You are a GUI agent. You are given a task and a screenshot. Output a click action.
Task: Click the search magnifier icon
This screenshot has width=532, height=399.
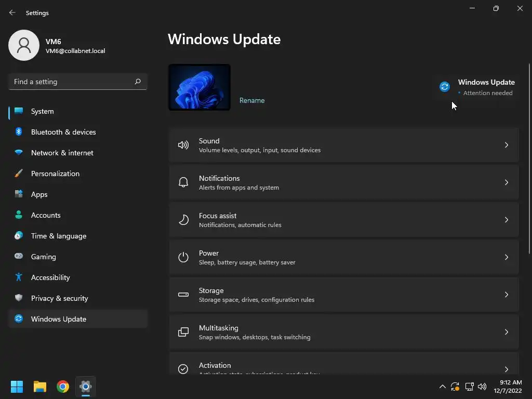click(x=137, y=82)
